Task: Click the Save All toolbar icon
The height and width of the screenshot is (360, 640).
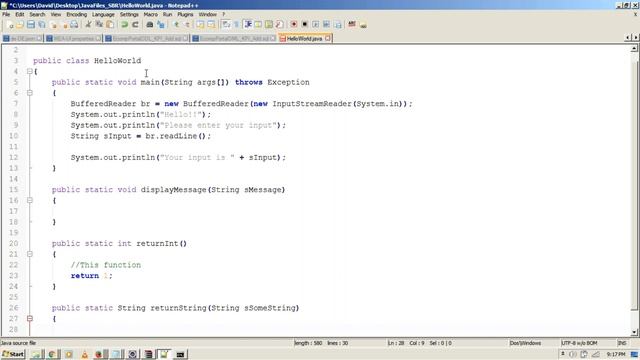Action: pyautogui.click(x=42, y=25)
